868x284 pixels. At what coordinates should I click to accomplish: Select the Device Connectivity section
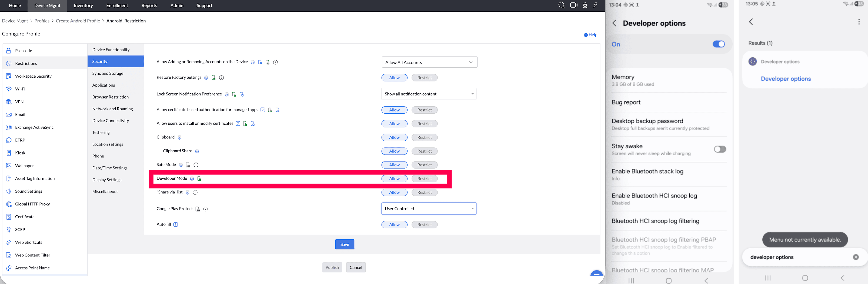tap(116, 121)
